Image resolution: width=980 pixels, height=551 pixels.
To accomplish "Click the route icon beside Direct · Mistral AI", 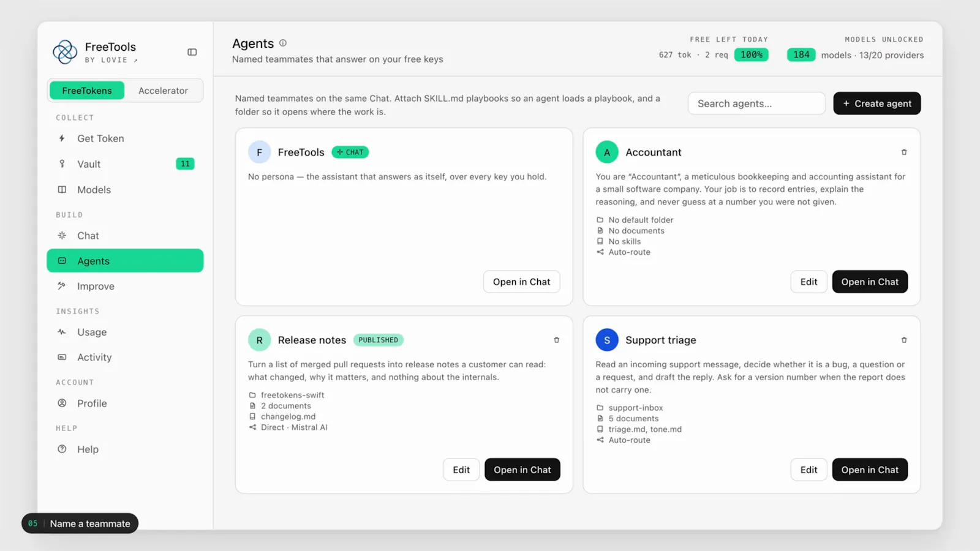I will [x=252, y=427].
